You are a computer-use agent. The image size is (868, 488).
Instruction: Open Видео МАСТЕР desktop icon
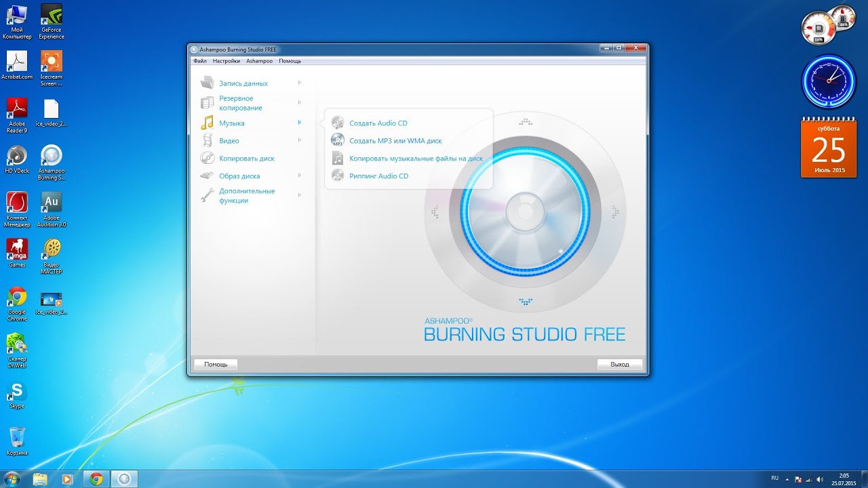point(52,256)
